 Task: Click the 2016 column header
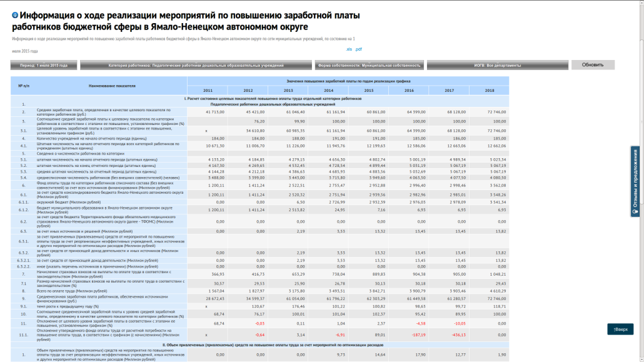tap(409, 91)
